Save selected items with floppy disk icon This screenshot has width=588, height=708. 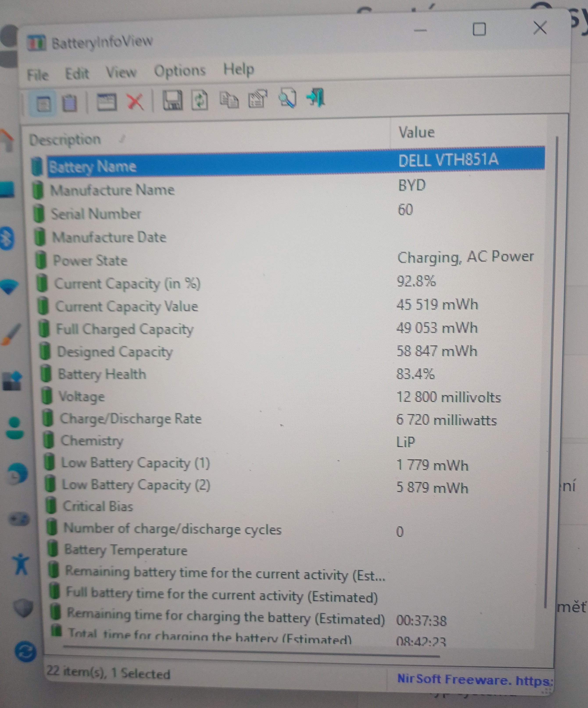click(x=172, y=100)
